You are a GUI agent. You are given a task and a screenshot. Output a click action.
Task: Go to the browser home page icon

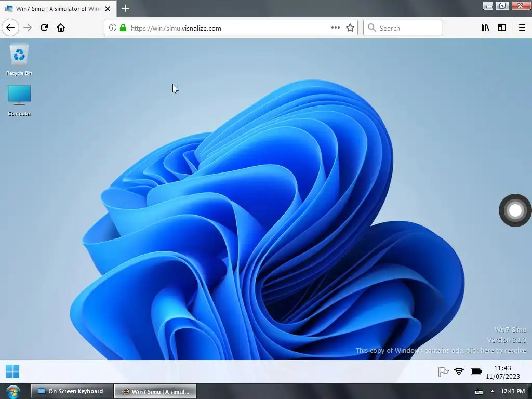pos(61,28)
